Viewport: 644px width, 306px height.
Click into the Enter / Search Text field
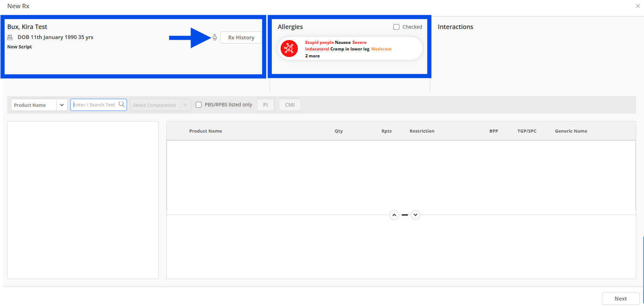95,105
